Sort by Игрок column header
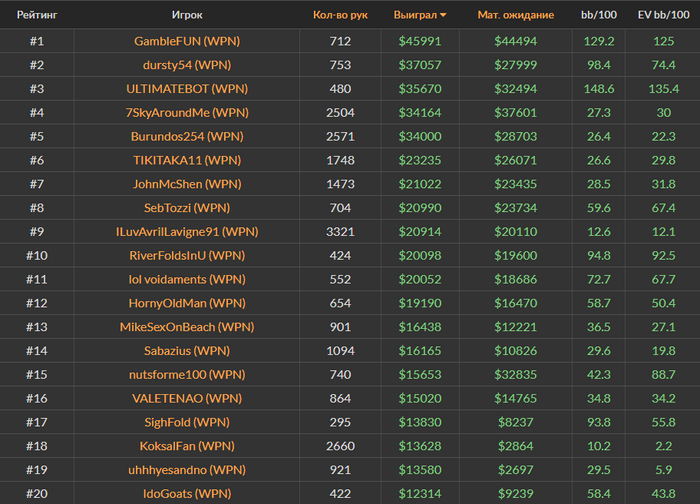This screenshot has width=700, height=504. tap(187, 15)
